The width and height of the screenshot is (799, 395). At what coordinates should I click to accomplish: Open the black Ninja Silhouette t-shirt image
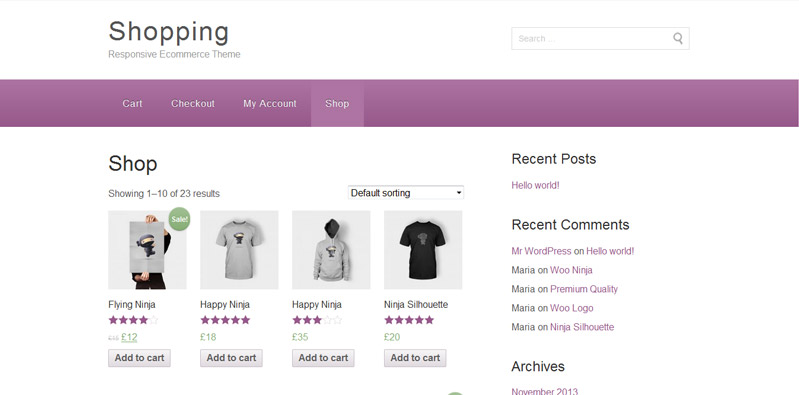pyautogui.click(x=423, y=250)
